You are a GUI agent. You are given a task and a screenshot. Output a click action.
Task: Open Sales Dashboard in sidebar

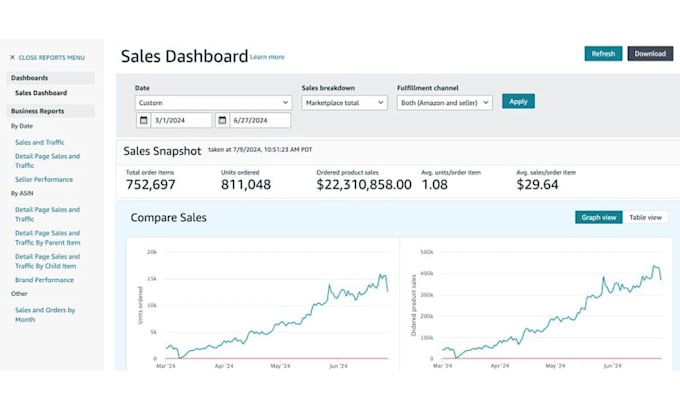tap(41, 93)
